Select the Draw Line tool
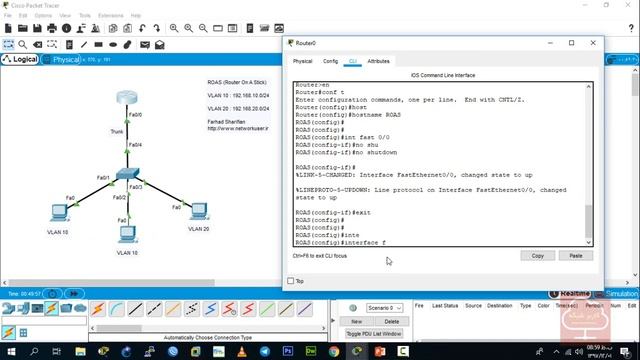Image resolution: width=640 pixels, height=360 pixels. point(84,44)
